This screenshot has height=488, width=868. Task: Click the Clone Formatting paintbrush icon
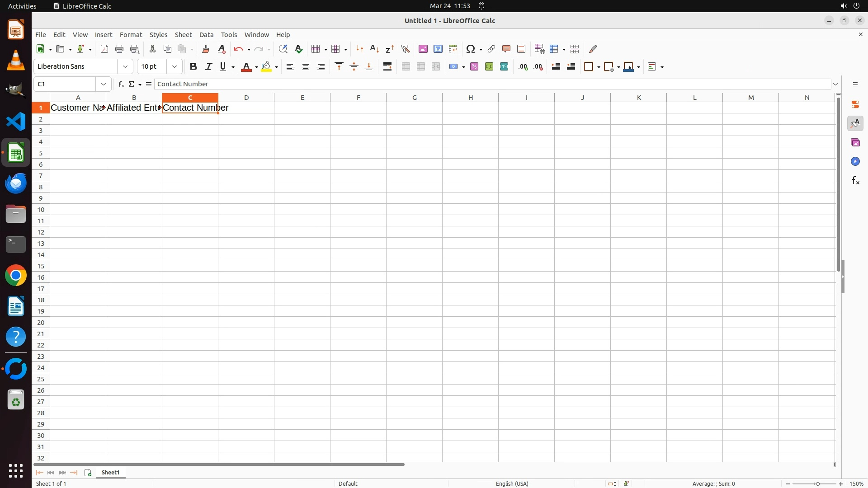click(x=206, y=49)
